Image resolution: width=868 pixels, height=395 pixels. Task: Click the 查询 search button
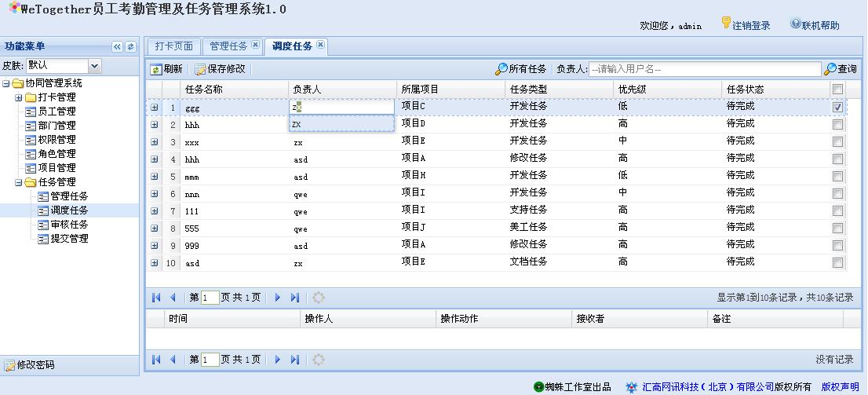coord(841,69)
